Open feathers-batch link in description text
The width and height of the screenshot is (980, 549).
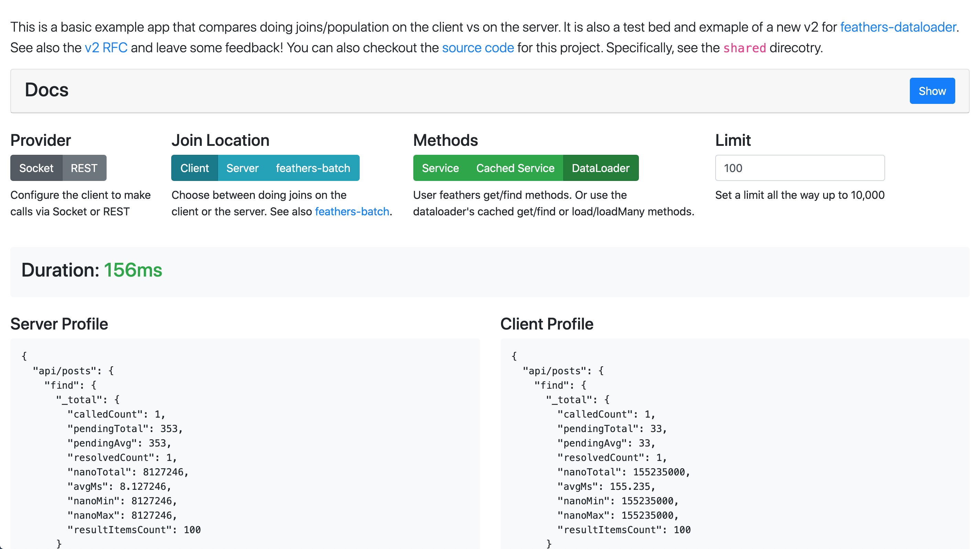pos(352,211)
